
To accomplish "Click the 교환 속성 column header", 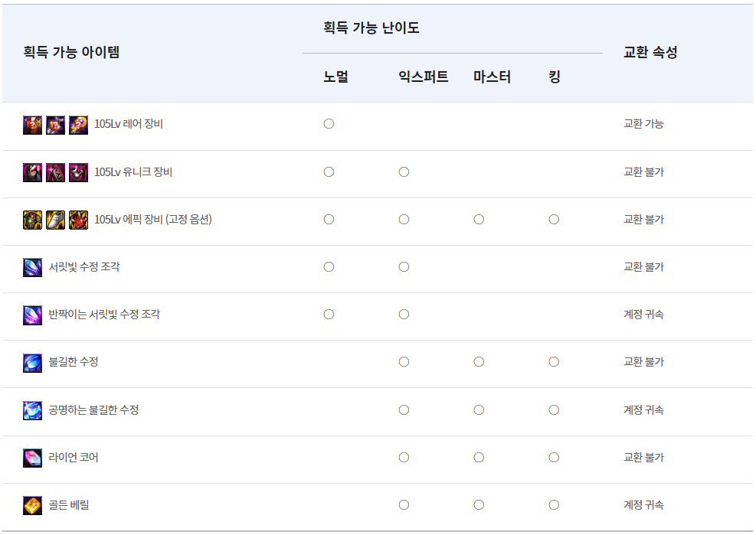I will [x=650, y=52].
